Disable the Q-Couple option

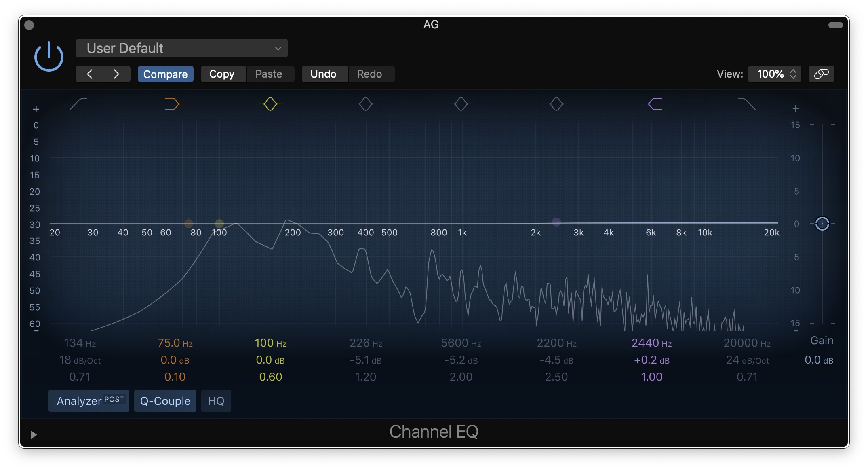tap(165, 401)
